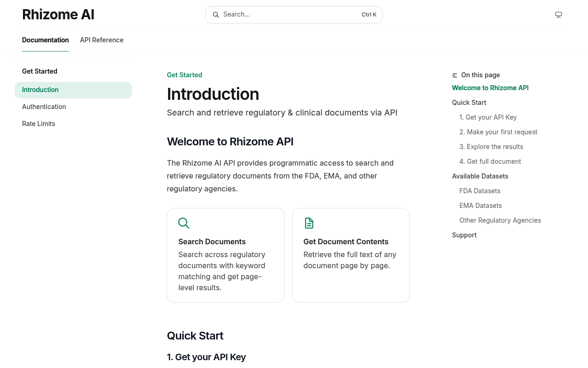Click the subtitle about regulatory & clinical documents

pos(282,113)
